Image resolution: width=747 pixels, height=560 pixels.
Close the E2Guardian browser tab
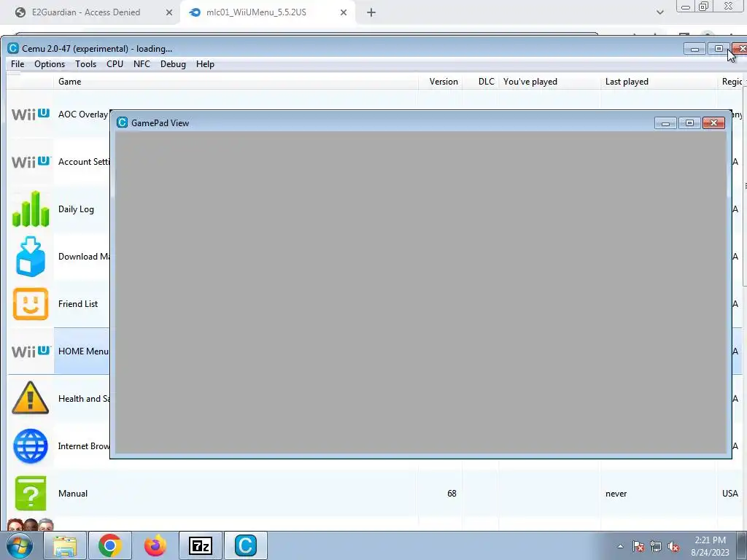click(x=169, y=13)
